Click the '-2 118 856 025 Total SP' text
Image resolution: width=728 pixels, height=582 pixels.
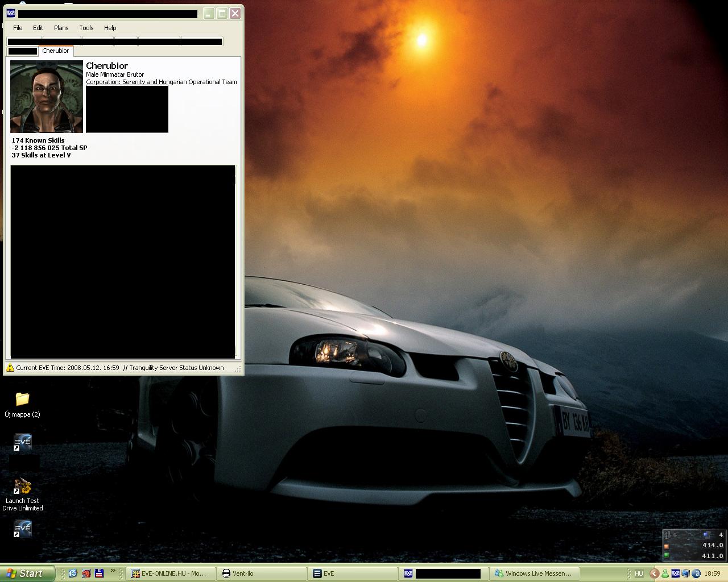[49, 148]
